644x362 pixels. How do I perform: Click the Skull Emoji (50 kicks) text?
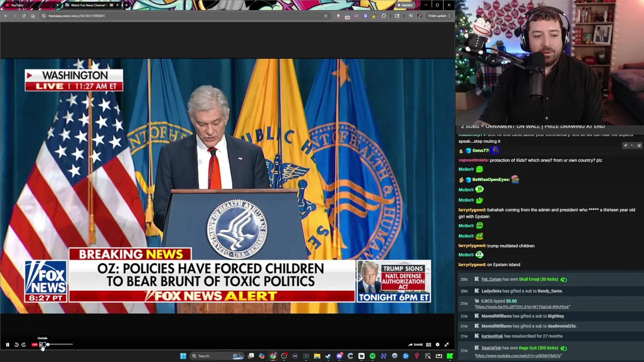538,279
